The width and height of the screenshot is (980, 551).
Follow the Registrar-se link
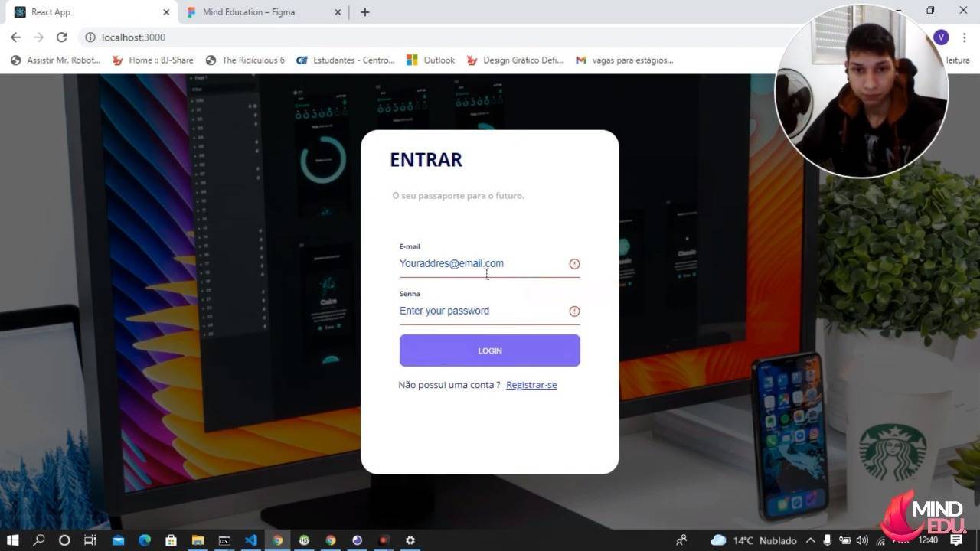click(531, 384)
